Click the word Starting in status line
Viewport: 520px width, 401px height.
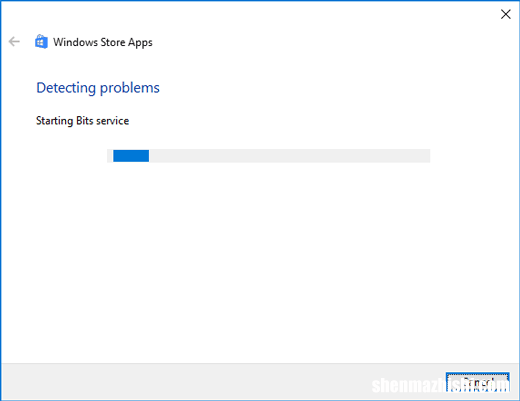pyautogui.click(x=55, y=121)
